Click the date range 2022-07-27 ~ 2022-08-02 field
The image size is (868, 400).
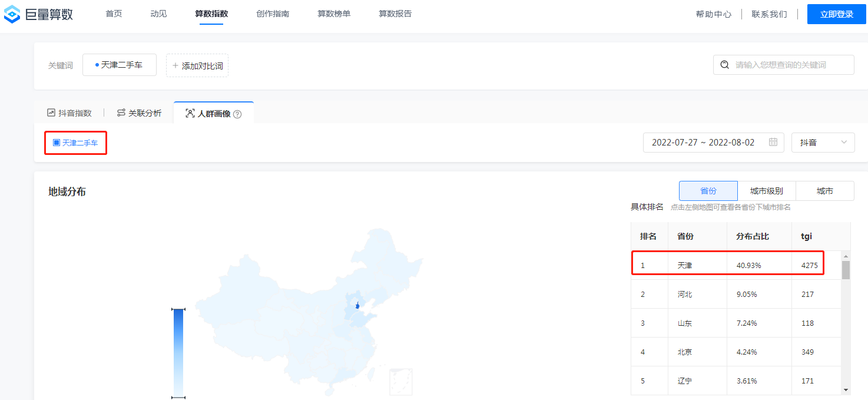[x=714, y=142]
